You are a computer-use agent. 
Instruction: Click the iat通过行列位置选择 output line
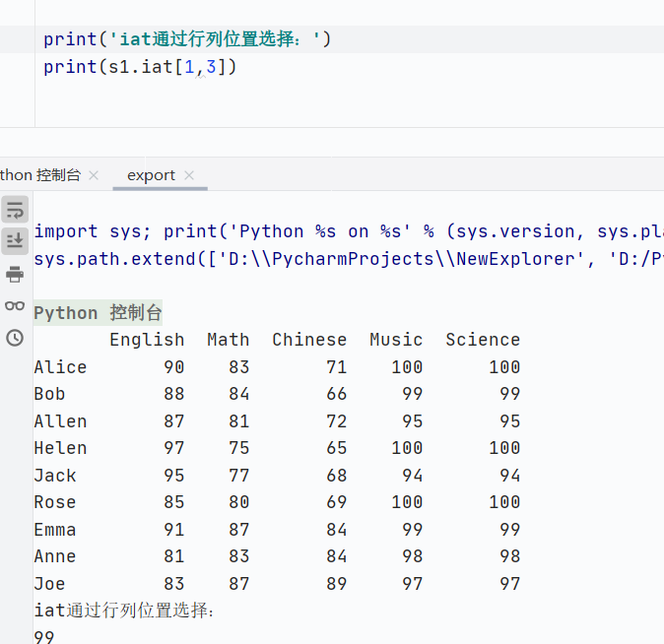[124, 611]
